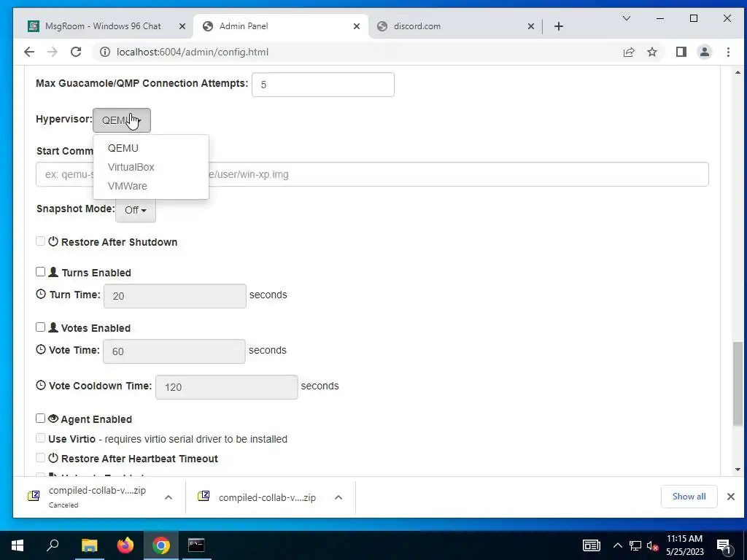Image resolution: width=747 pixels, height=560 pixels.
Task: Open the Snapshot Mode dropdown
Action: click(x=135, y=210)
